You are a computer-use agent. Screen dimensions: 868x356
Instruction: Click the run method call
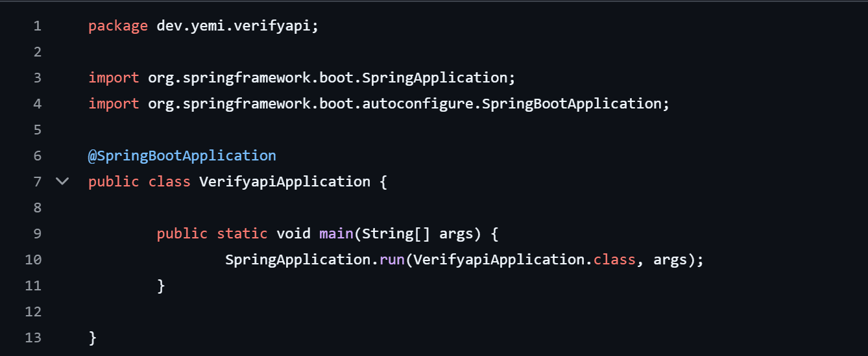tap(392, 260)
